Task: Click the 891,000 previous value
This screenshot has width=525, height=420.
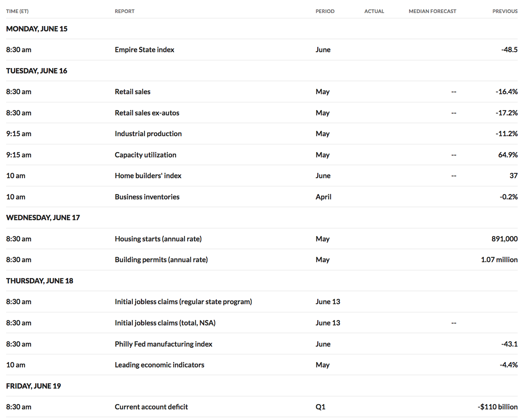Action: [x=504, y=239]
